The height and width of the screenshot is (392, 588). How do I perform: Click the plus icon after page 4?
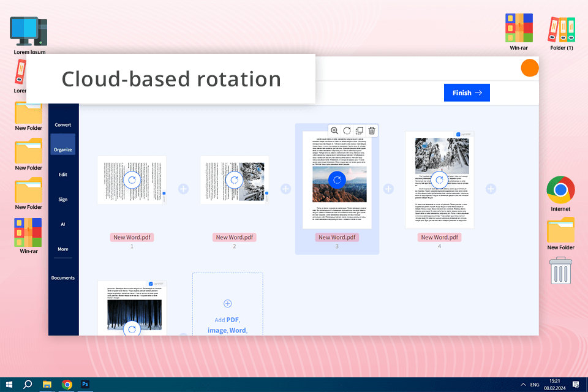coord(491,189)
